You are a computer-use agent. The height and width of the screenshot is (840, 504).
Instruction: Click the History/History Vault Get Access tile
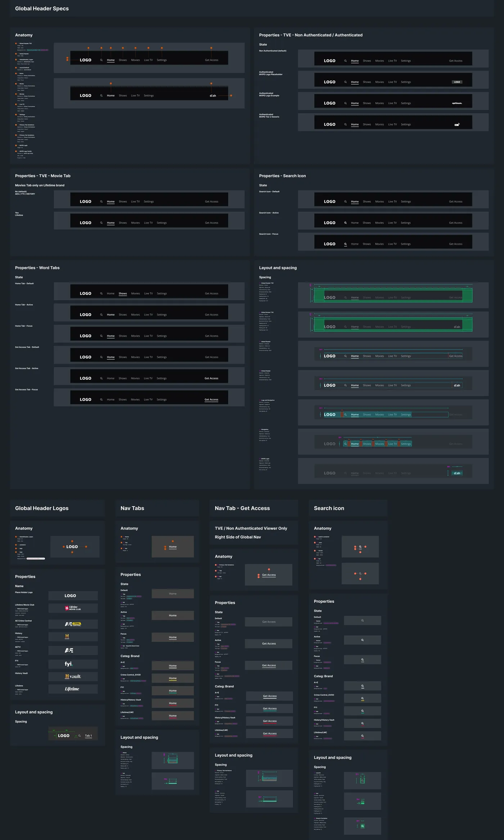point(270,721)
